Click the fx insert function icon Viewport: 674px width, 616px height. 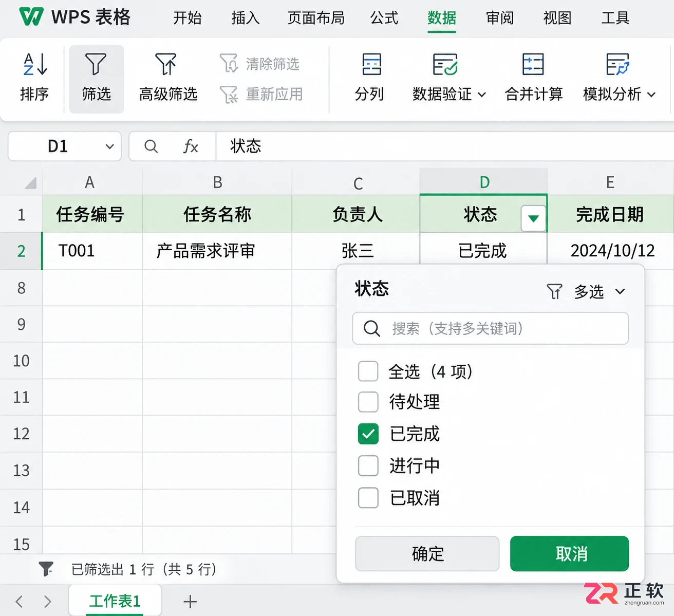191,146
